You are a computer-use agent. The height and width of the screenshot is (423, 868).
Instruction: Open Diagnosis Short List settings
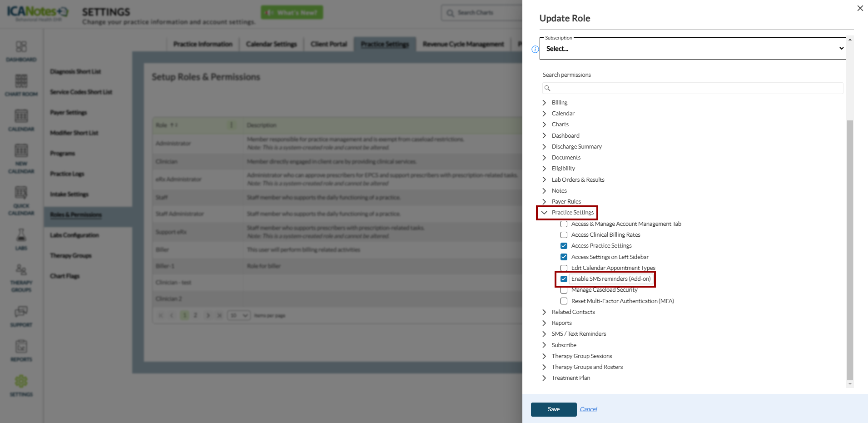pos(75,72)
